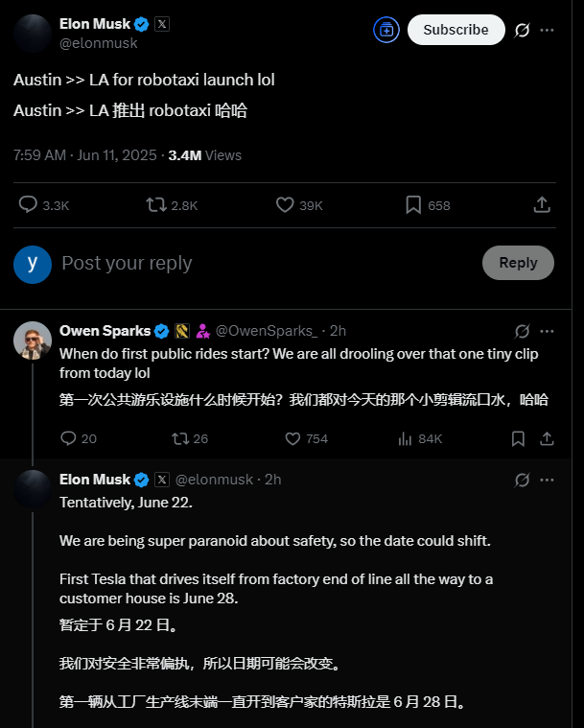
Task: Click the Grok icon on main post
Action: point(523,30)
